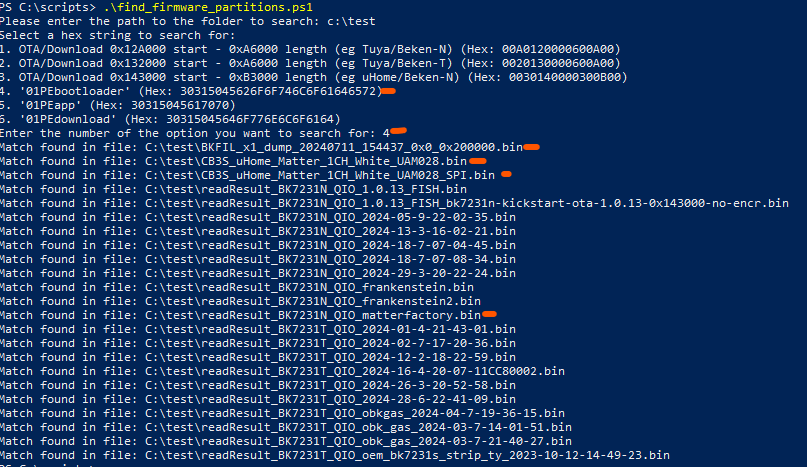
Task: Click the readResult_BK7231N_QIO_frankenstein2.bin match line
Action: click(240, 301)
